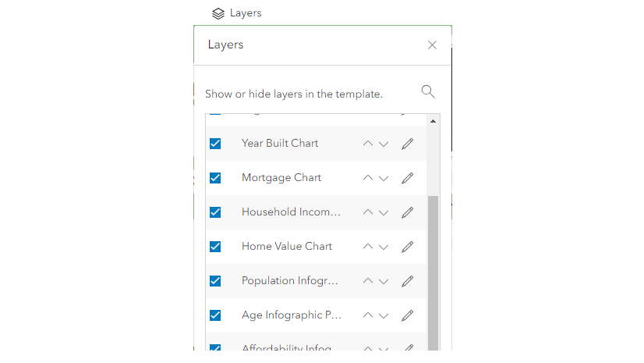
Task: Click pencil icon for Mortgage Chart
Action: (407, 178)
